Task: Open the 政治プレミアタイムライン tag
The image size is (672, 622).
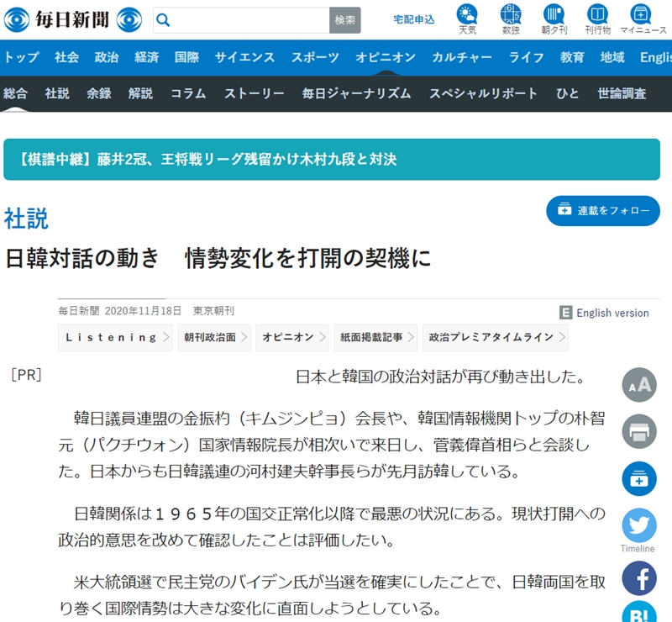Action: [x=495, y=337]
